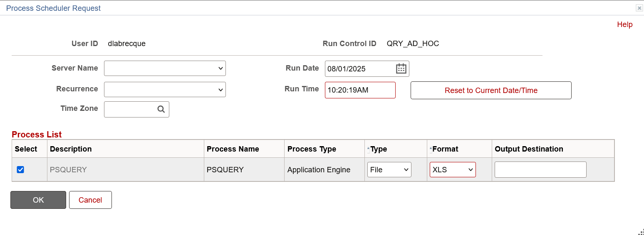The image size is (644, 235).
Task: Close the Process Scheduler Request dialog
Action: [639, 8]
